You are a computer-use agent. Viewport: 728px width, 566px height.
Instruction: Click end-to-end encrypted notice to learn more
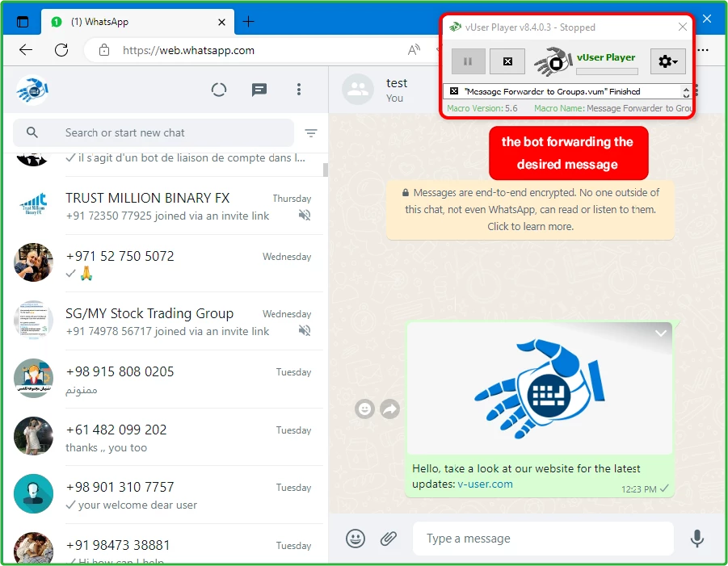point(530,210)
